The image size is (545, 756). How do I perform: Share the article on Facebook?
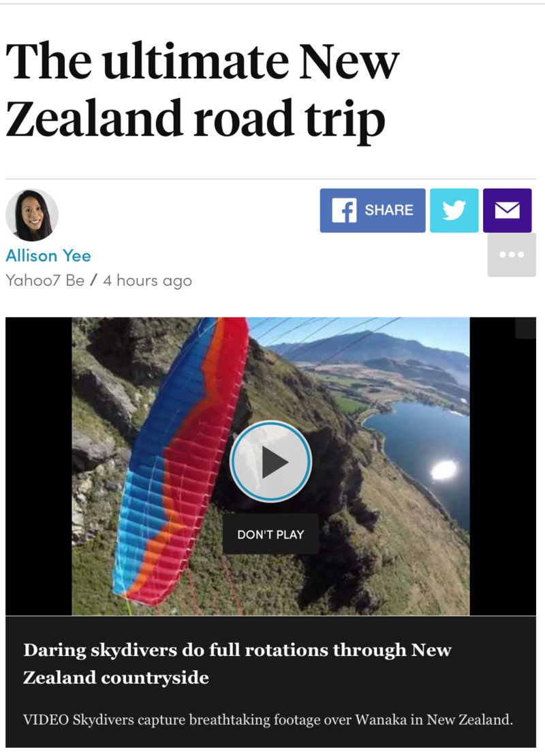[x=373, y=210]
